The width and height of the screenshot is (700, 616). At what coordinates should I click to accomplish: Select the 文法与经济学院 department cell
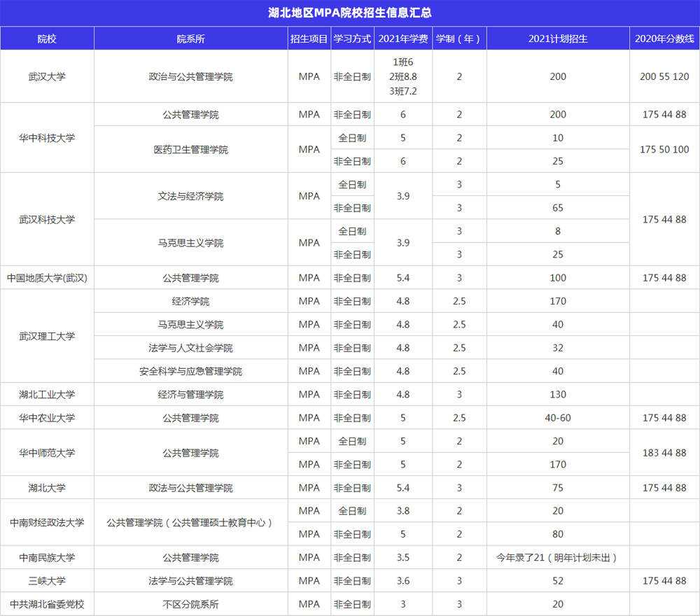pos(190,196)
